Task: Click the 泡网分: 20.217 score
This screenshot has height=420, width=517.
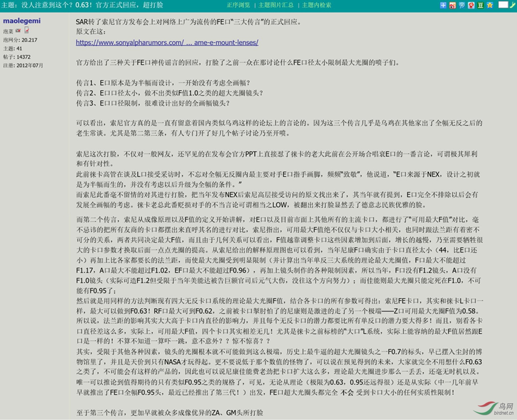Action: 20,40
